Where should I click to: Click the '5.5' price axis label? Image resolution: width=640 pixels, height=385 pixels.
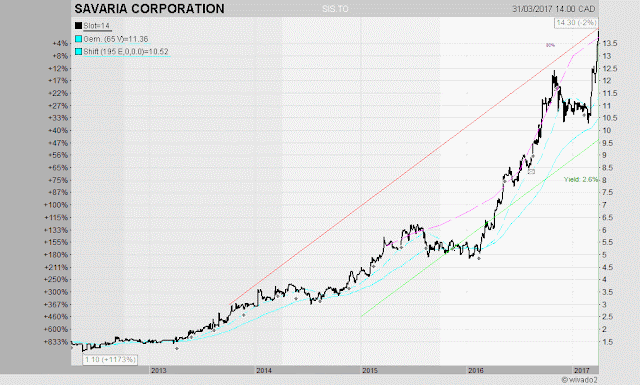(608, 243)
